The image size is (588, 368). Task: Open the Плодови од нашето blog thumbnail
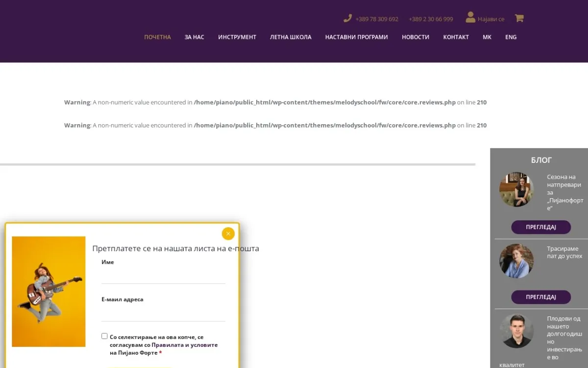click(x=516, y=331)
